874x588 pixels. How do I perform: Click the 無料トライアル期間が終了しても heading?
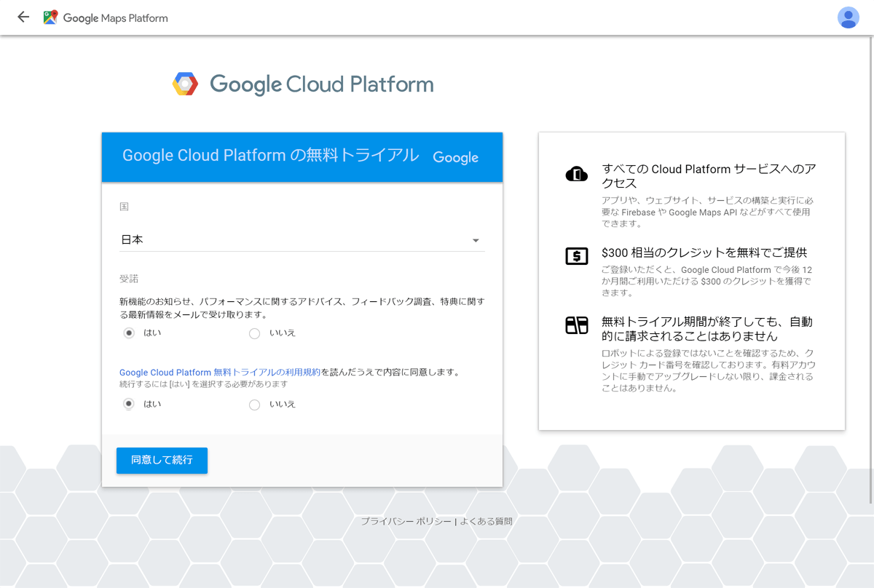tap(707, 329)
